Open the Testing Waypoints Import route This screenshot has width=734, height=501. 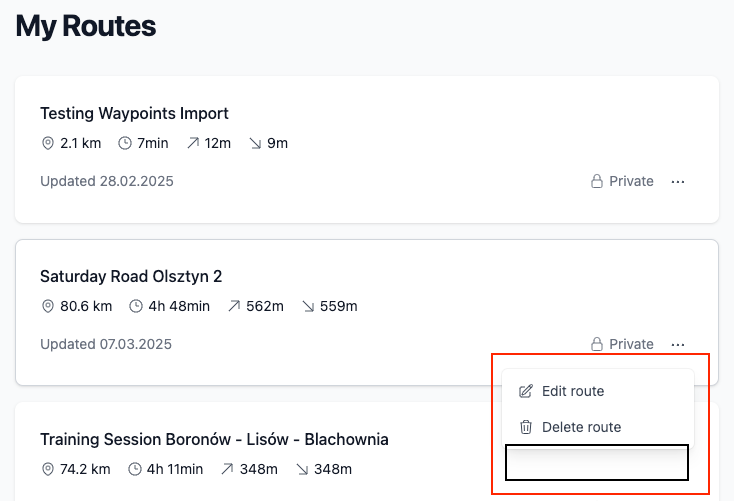(x=134, y=113)
